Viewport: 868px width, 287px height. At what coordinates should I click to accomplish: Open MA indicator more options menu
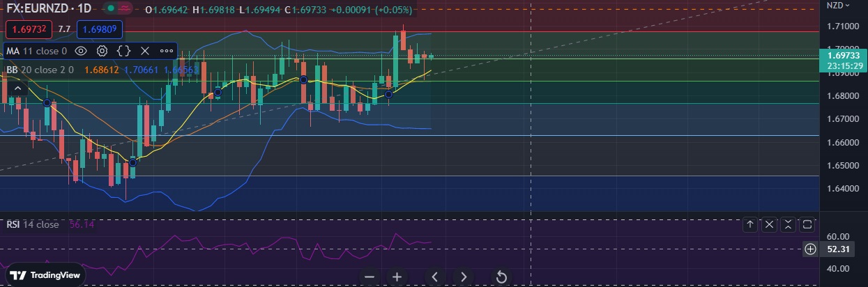tap(167, 51)
